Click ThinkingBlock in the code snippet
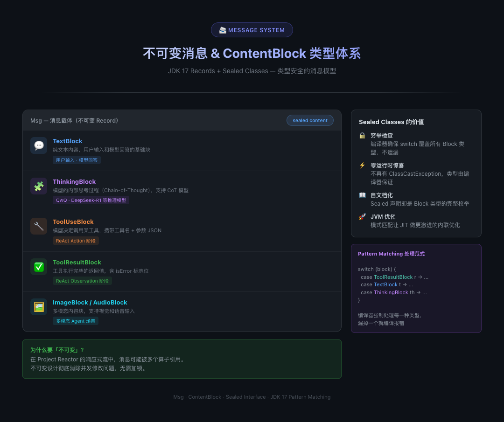Image resolution: width=504 pixels, height=422 pixels. [391, 292]
